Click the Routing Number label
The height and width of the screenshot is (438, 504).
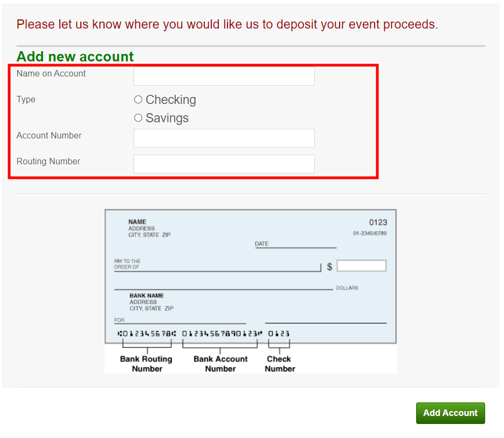pyautogui.click(x=48, y=161)
